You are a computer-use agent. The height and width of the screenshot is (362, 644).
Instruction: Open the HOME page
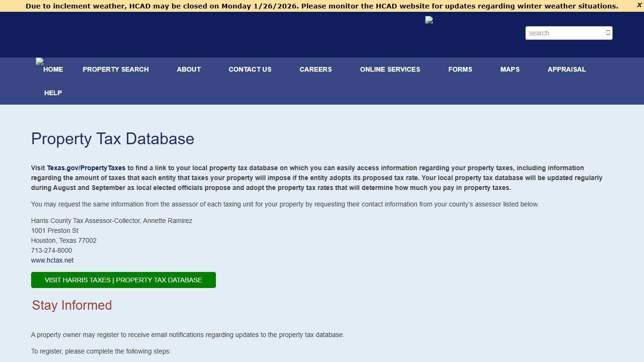point(53,69)
